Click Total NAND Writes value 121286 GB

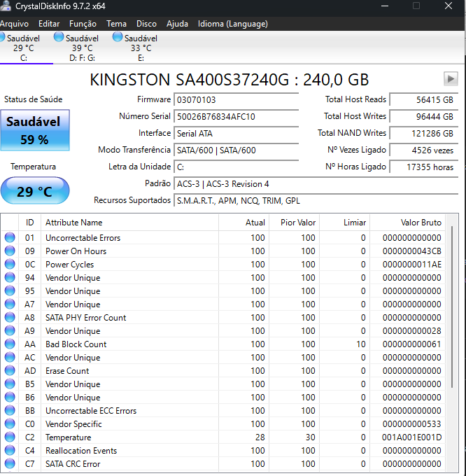pos(423,133)
